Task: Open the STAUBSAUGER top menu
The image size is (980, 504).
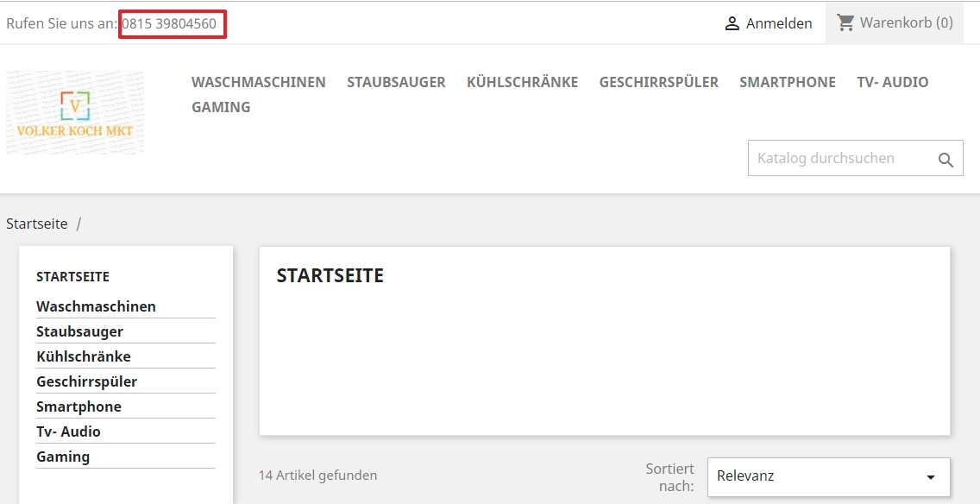Action: click(396, 83)
